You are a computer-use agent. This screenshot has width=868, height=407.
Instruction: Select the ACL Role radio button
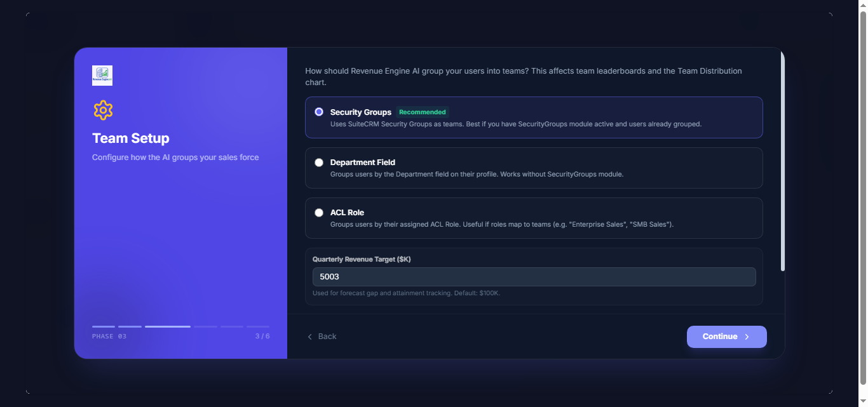point(318,212)
